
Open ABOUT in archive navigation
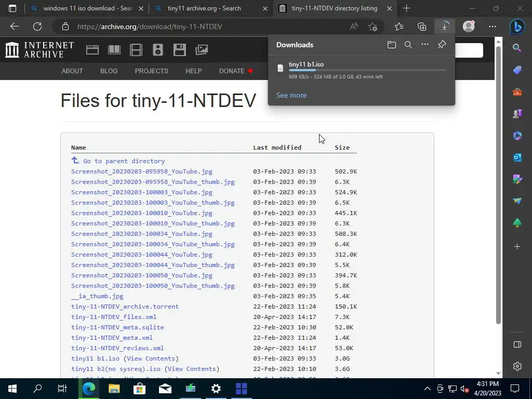pos(72,71)
